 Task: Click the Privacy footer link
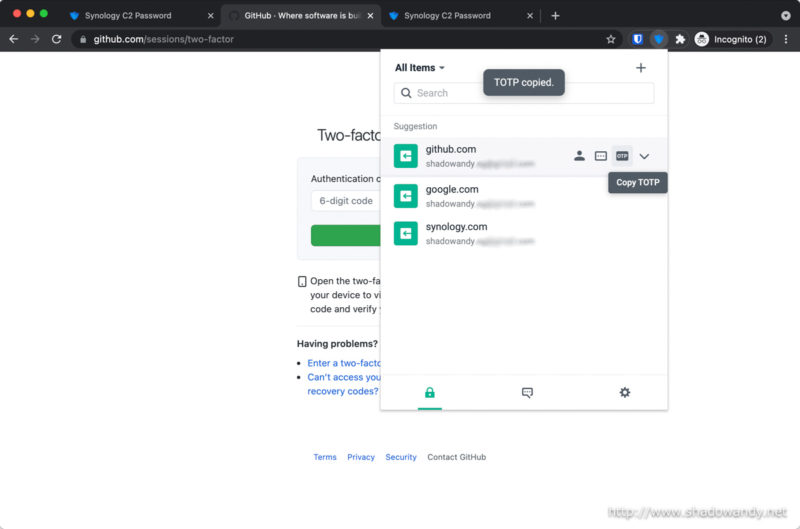coord(361,457)
